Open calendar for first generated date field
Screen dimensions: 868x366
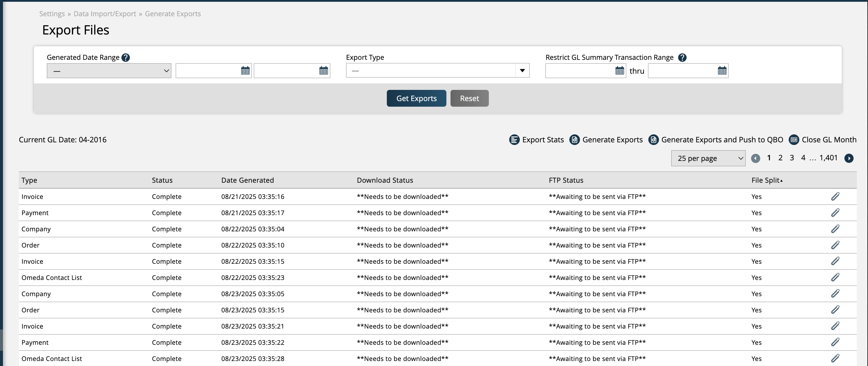point(245,71)
